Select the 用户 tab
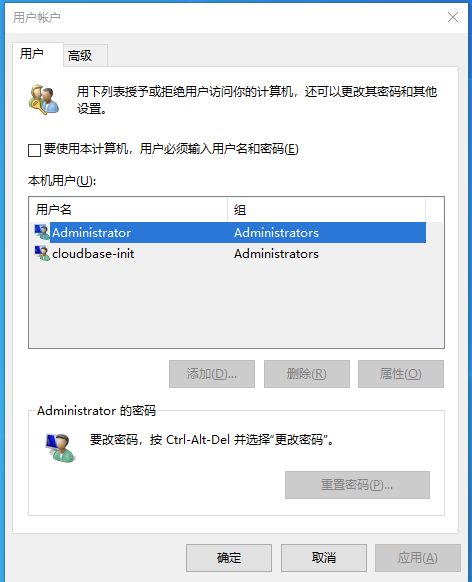Viewport: 472px width, 582px height. coord(37,54)
